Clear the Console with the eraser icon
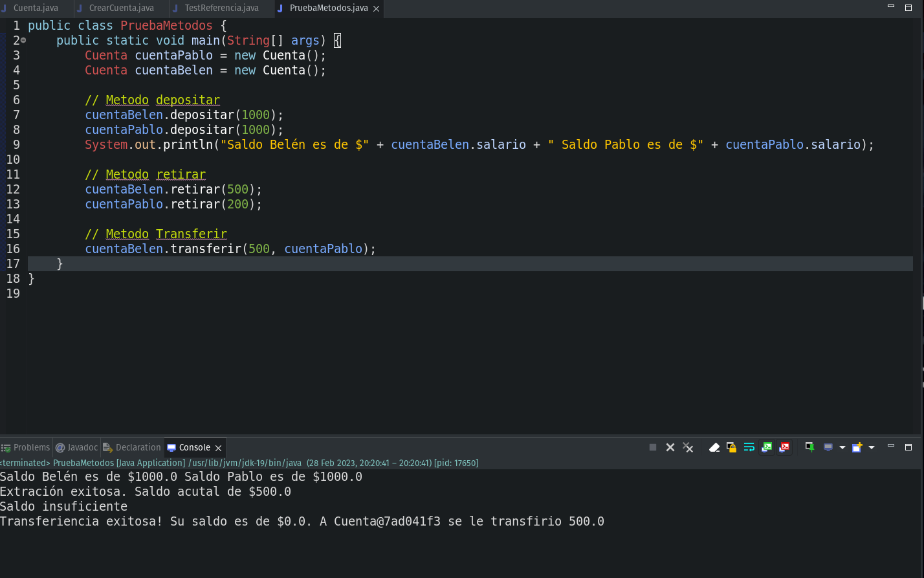 point(714,447)
